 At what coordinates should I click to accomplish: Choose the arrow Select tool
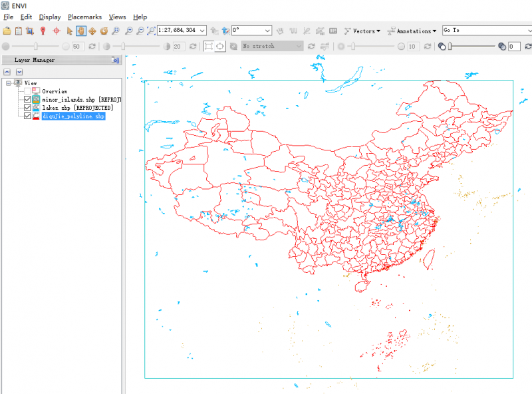[69, 31]
